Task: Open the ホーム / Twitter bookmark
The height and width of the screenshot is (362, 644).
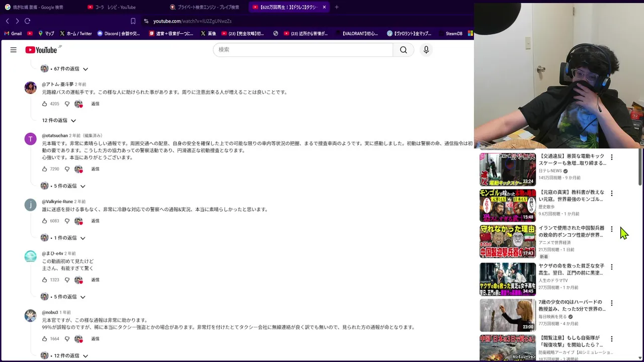Action: pyautogui.click(x=75, y=34)
